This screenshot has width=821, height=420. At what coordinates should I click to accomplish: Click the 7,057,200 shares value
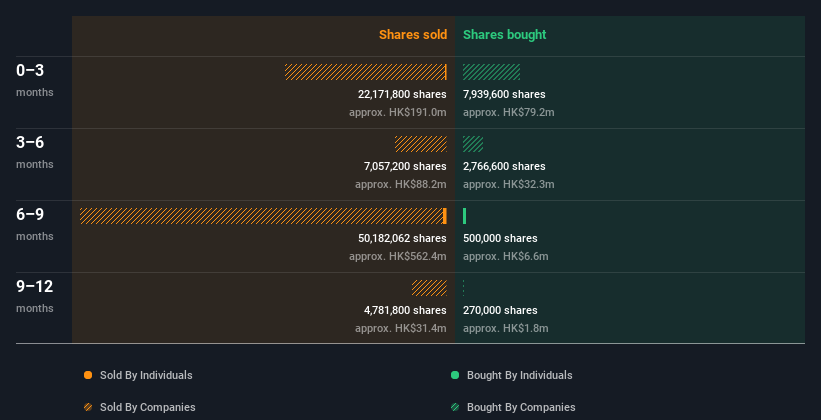pos(405,166)
